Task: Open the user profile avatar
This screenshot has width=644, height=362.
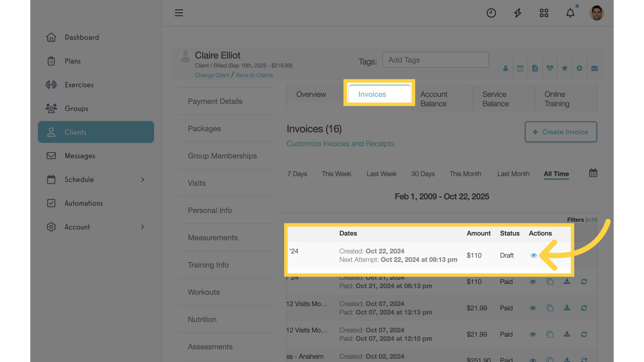Action: coord(596,13)
